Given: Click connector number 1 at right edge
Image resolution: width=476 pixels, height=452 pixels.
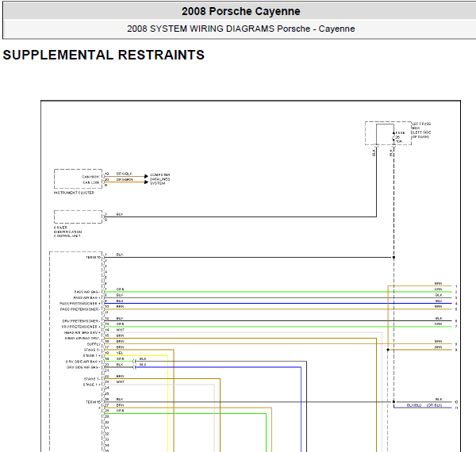Looking at the screenshot, I should (456, 286).
